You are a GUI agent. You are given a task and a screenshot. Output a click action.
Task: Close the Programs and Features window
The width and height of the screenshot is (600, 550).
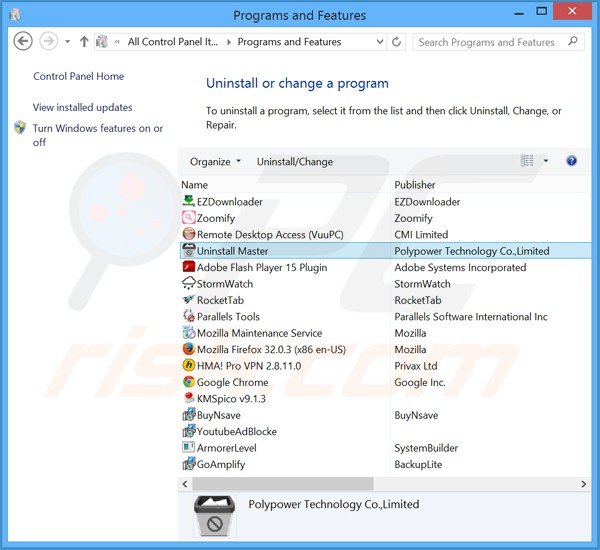pos(572,11)
